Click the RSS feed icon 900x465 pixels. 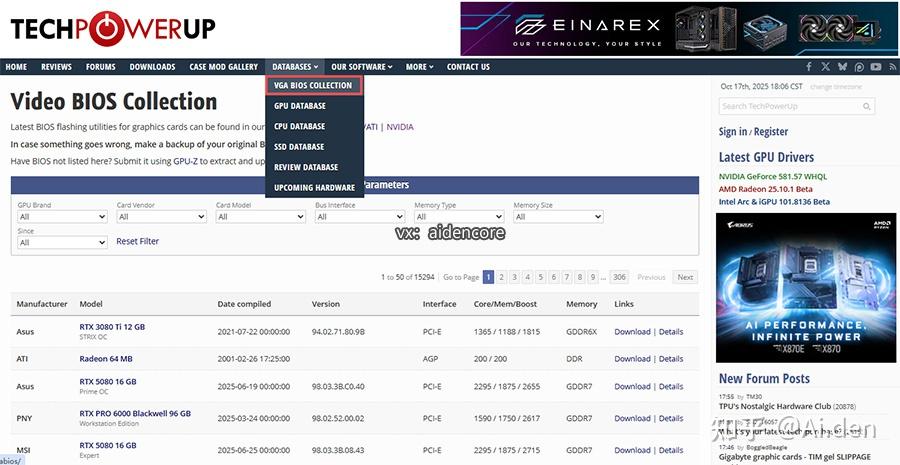(893, 67)
